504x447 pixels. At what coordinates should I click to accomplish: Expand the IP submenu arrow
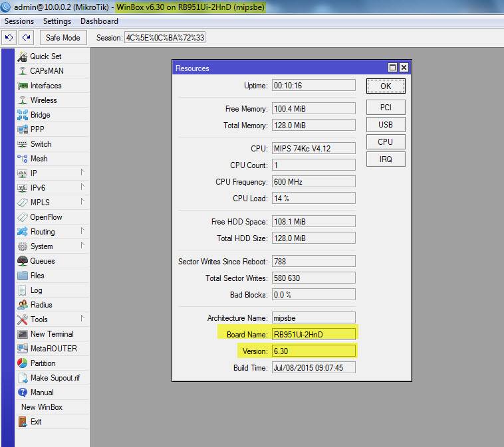coord(82,173)
